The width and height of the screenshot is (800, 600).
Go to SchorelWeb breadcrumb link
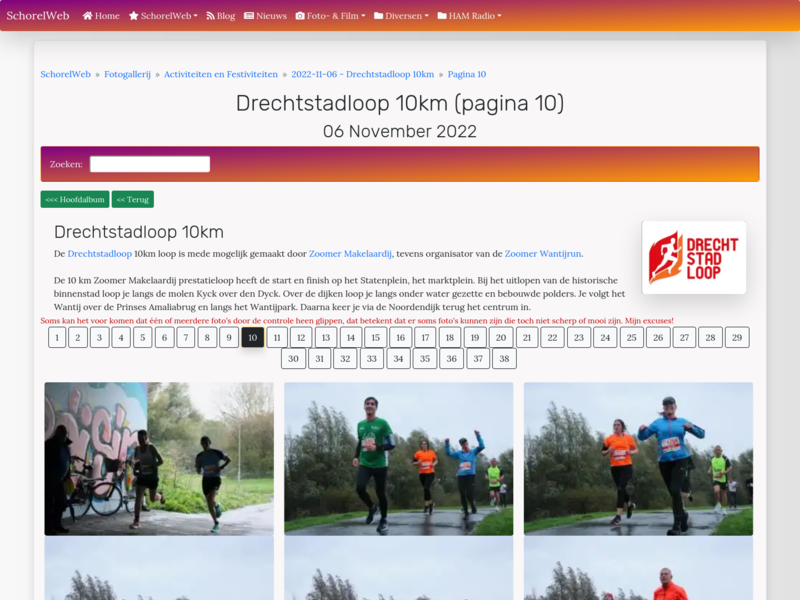click(65, 74)
